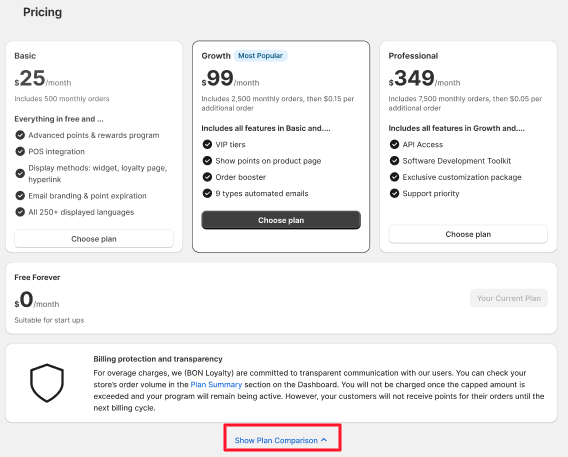Click checkmark beside All 250+ displayed languages
Viewport: 568px width, 457px height.
pos(20,212)
